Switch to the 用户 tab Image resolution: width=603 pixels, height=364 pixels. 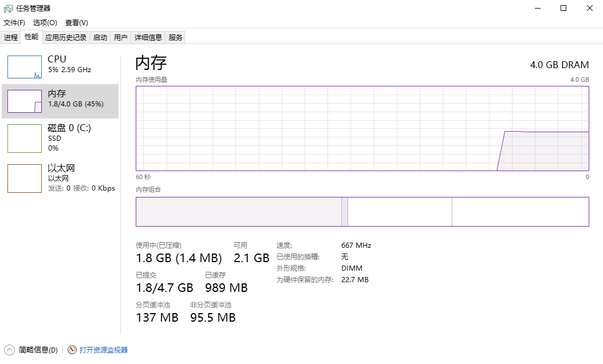tap(120, 37)
